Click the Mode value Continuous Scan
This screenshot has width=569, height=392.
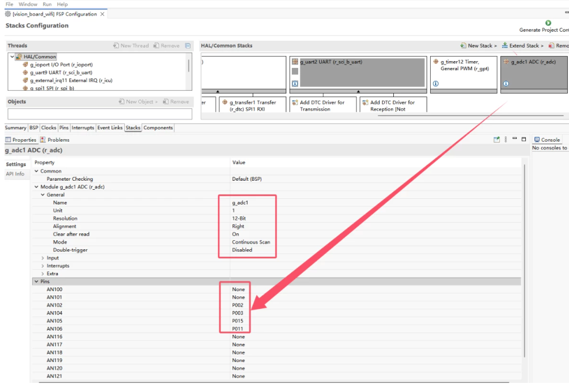point(251,242)
